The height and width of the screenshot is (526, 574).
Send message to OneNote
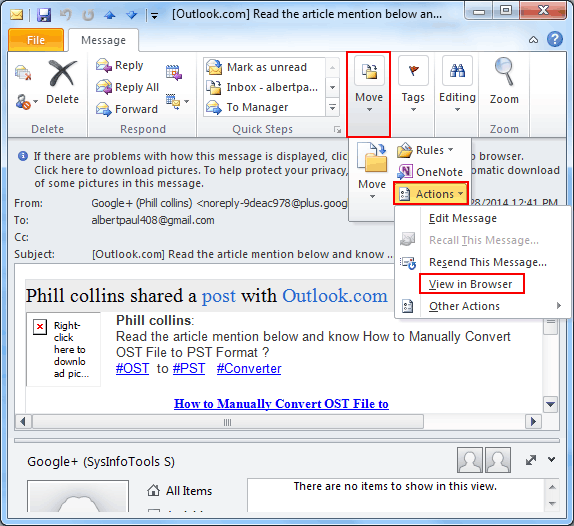(x=430, y=172)
